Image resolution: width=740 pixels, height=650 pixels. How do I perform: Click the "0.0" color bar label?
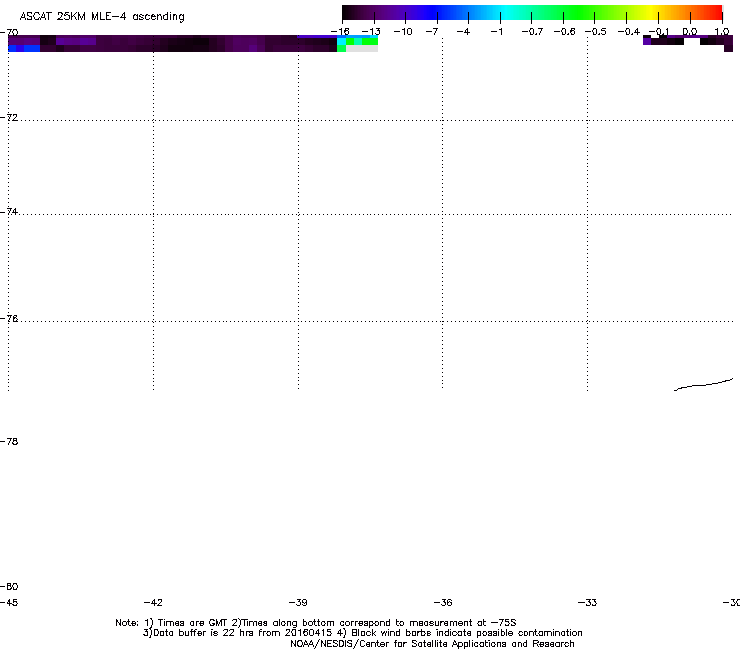point(690,32)
